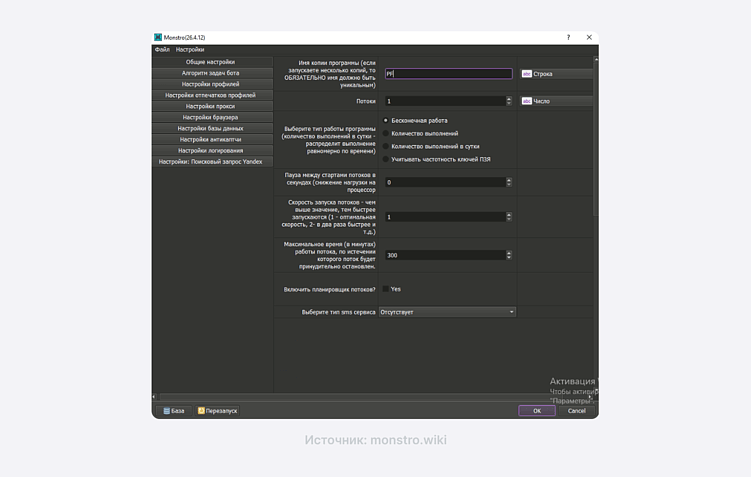Open Настройки: Поисковый запрос Yandex section
This screenshot has width=751, height=477.
coord(212,161)
